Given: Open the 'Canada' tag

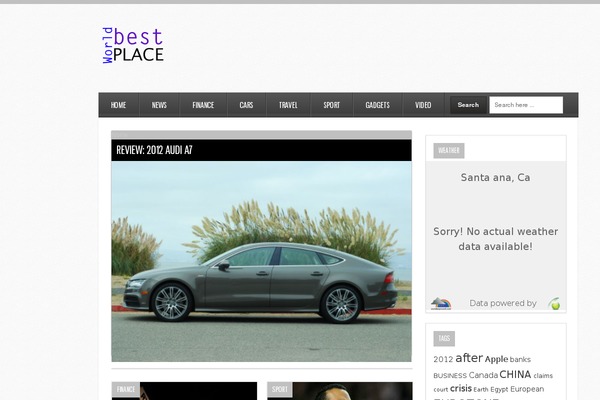Looking at the screenshot, I should click(483, 375).
